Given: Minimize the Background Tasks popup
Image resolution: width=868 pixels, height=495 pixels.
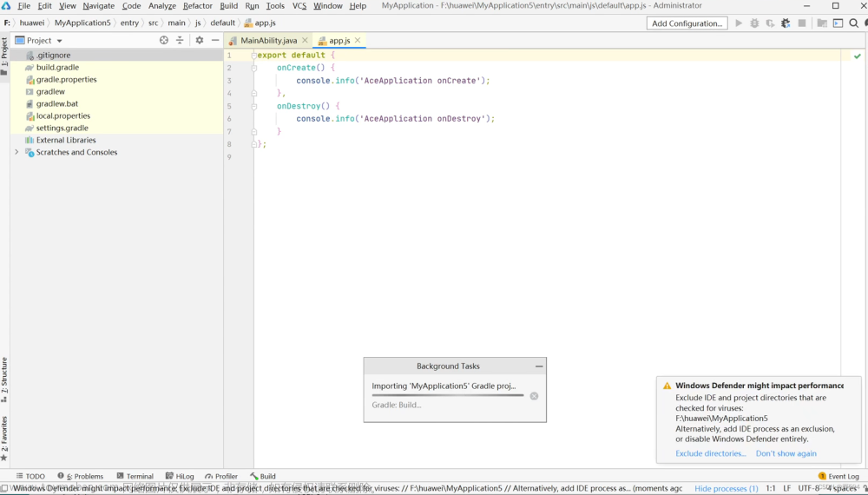Looking at the screenshot, I should (539, 366).
